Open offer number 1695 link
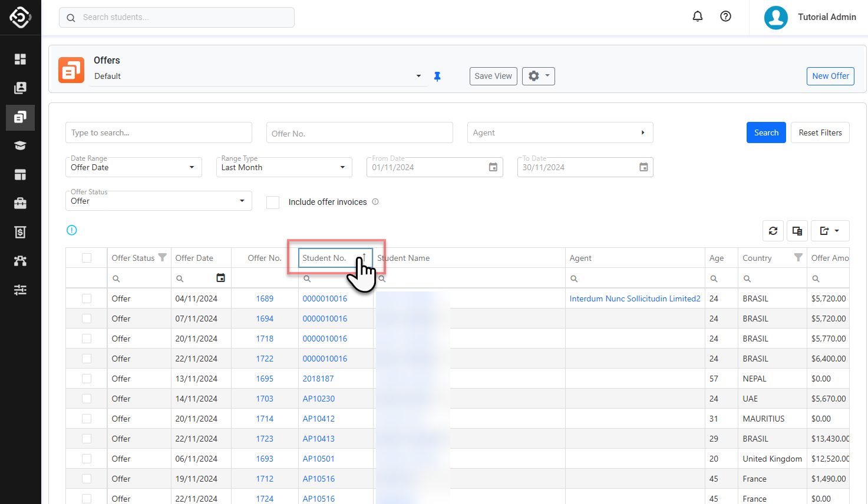This screenshot has width=868, height=504. tap(265, 379)
